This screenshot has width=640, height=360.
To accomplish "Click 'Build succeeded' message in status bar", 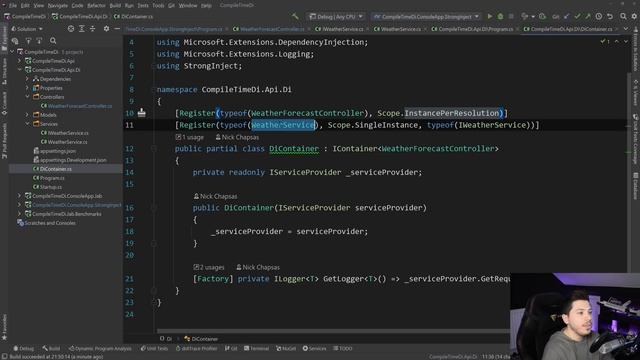I will (56, 357).
